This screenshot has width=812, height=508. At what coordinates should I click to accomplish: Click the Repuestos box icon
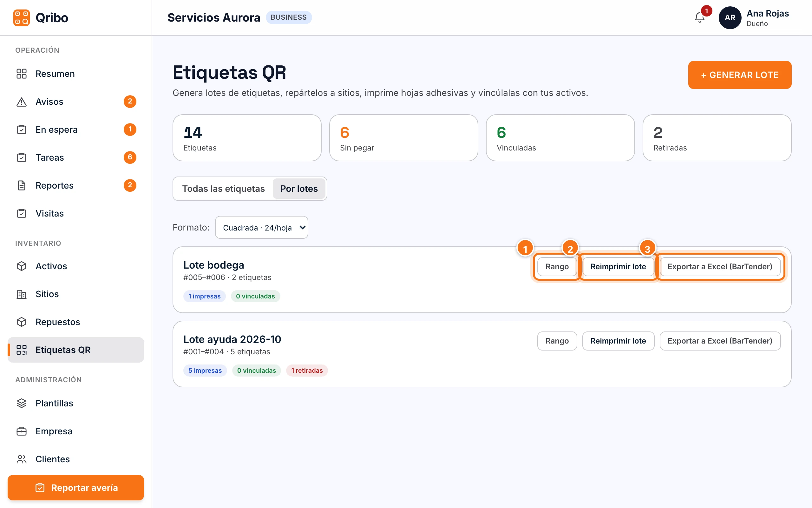click(x=22, y=322)
